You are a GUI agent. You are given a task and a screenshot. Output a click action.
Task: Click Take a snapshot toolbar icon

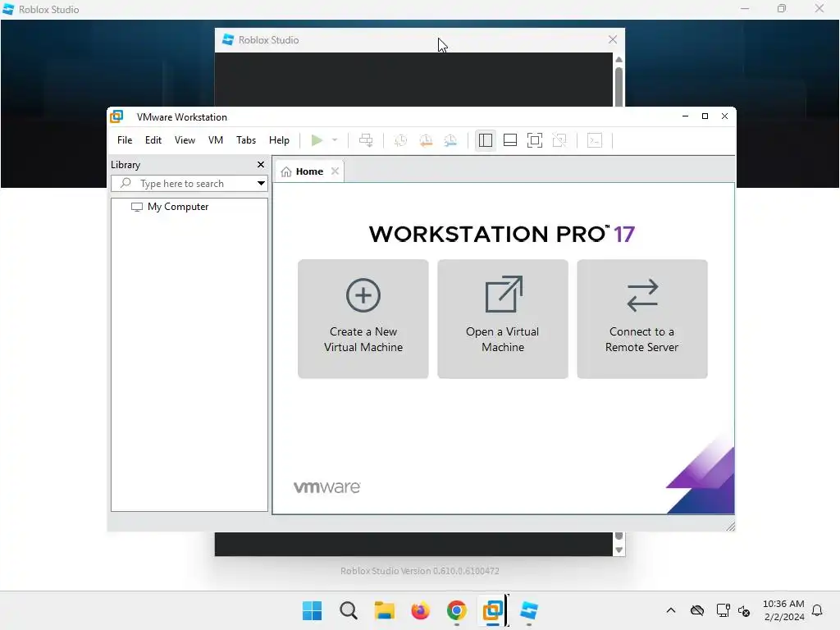(400, 140)
